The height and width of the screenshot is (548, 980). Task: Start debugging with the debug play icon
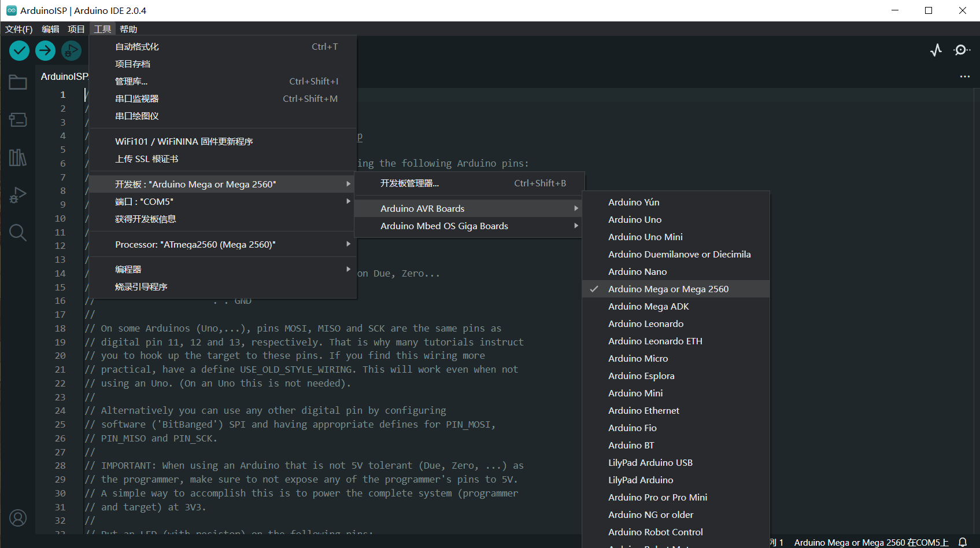click(x=71, y=51)
